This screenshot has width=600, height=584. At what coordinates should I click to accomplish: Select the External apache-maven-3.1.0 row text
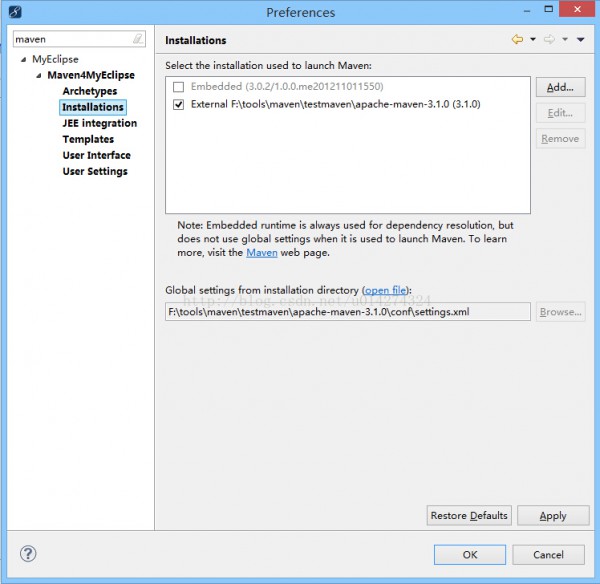336,104
